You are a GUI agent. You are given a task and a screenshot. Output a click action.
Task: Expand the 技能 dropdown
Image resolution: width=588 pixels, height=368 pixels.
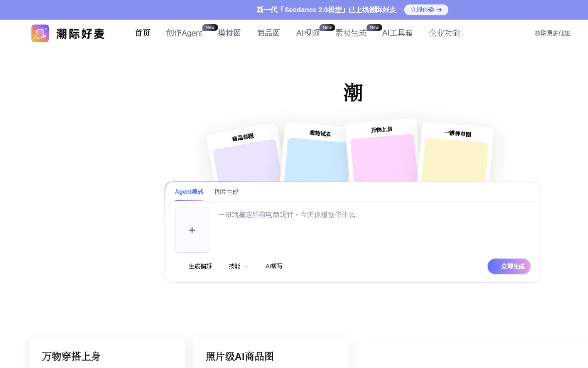point(238,266)
